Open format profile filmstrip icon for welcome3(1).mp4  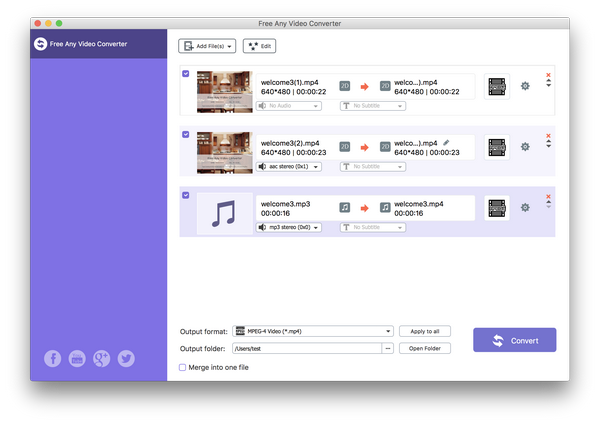point(497,86)
